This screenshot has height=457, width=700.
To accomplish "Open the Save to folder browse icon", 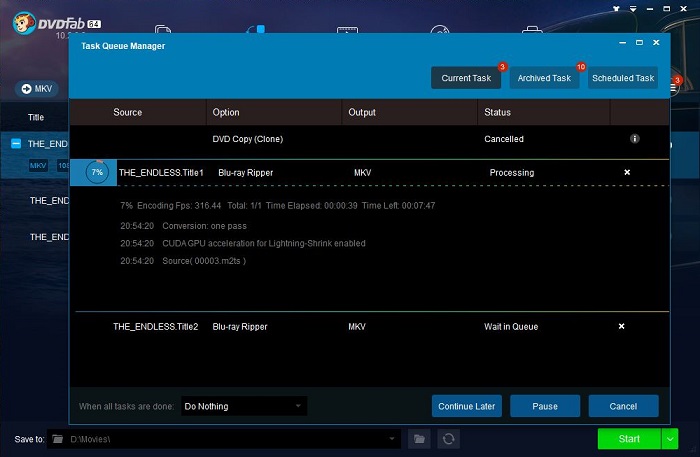I will (x=419, y=439).
